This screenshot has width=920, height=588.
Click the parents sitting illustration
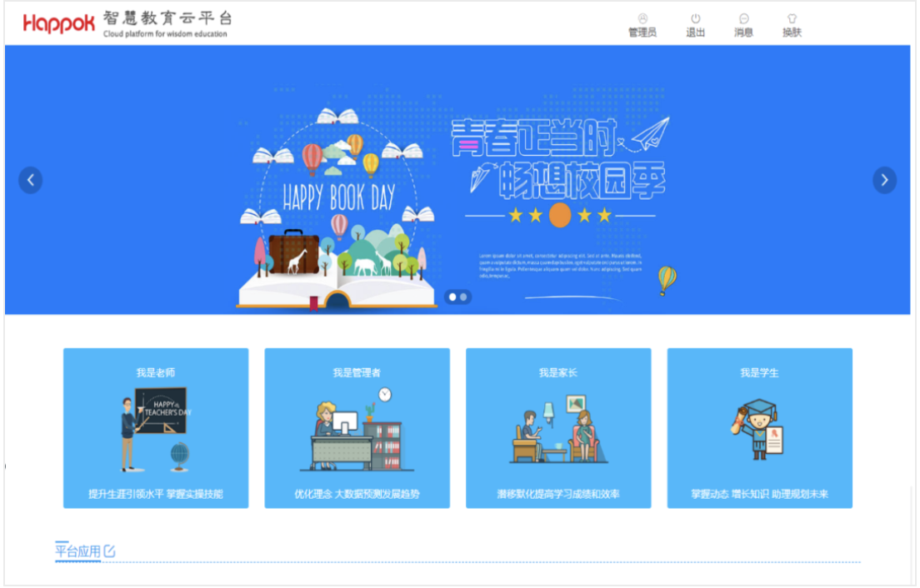click(558, 429)
